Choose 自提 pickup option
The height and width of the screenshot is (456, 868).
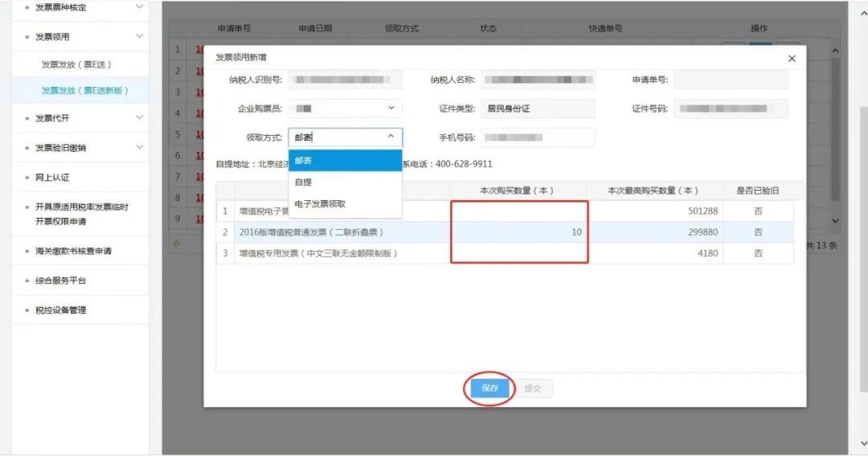[x=345, y=183]
